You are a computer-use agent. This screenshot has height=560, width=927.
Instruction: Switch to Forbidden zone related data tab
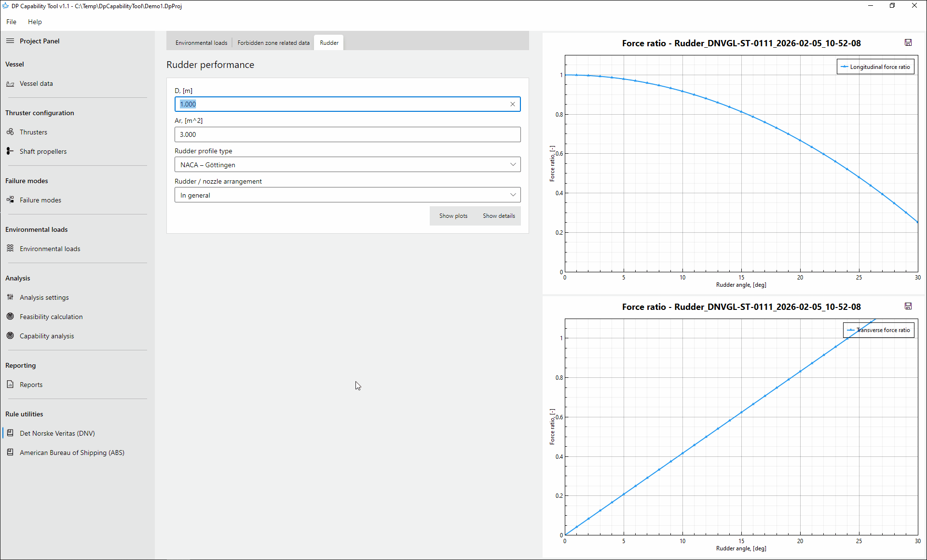[x=273, y=43]
